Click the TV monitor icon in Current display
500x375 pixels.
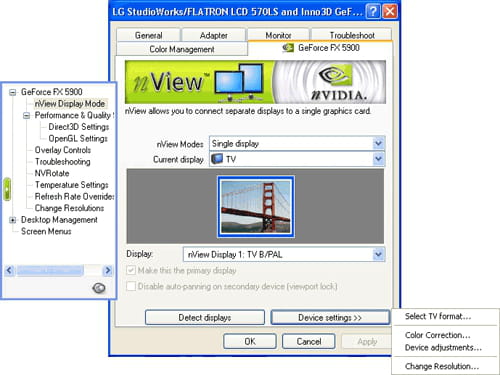point(217,159)
